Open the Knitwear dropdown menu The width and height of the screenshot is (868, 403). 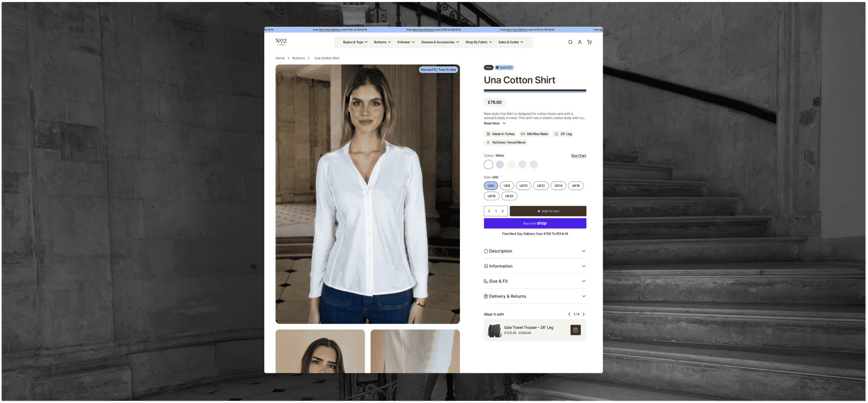pyautogui.click(x=406, y=42)
